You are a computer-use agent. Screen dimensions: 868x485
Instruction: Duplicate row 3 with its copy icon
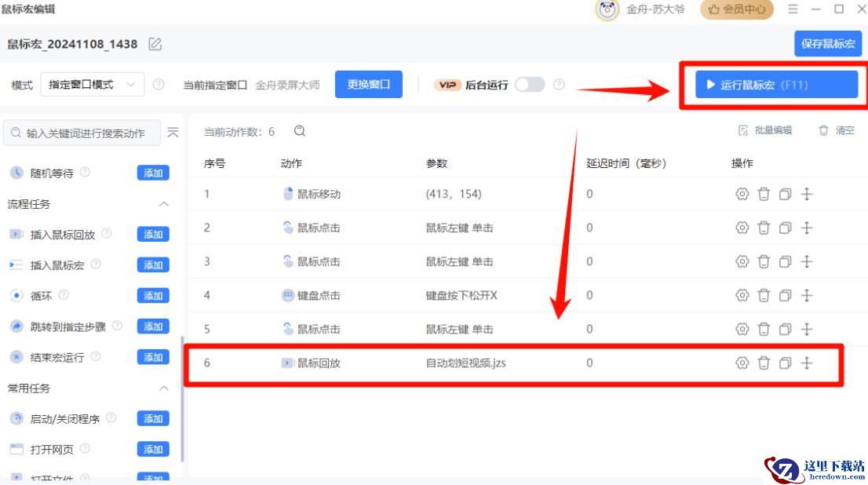click(x=785, y=261)
